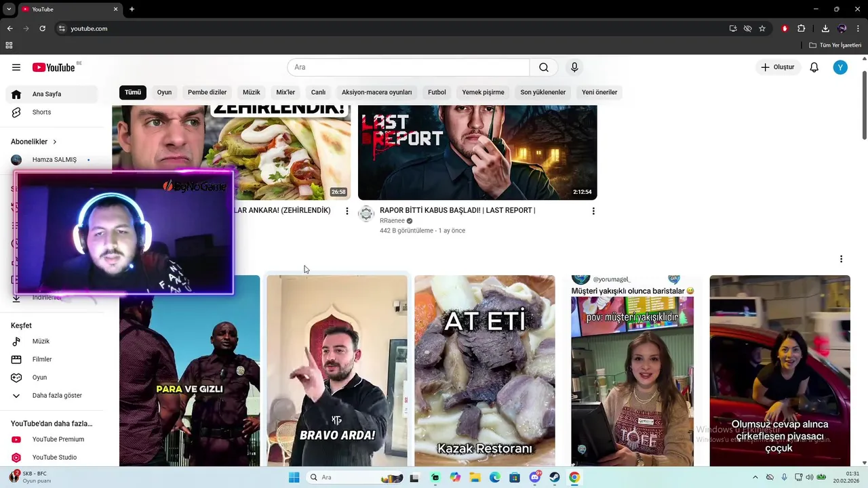868x488 pixels.
Task: Open the tab search dropdown arrow
Action: coord(9,9)
